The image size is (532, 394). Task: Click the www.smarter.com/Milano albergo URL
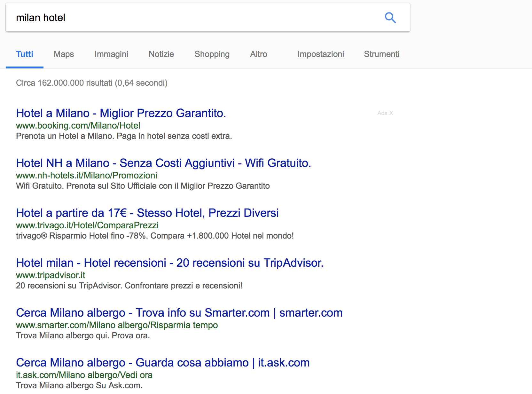(117, 325)
